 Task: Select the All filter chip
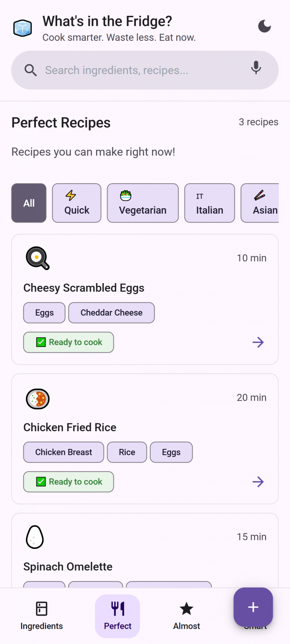tap(29, 203)
